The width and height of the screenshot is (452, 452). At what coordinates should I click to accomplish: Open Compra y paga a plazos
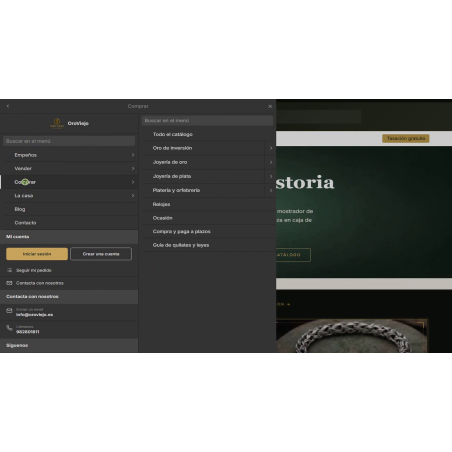pos(182,231)
